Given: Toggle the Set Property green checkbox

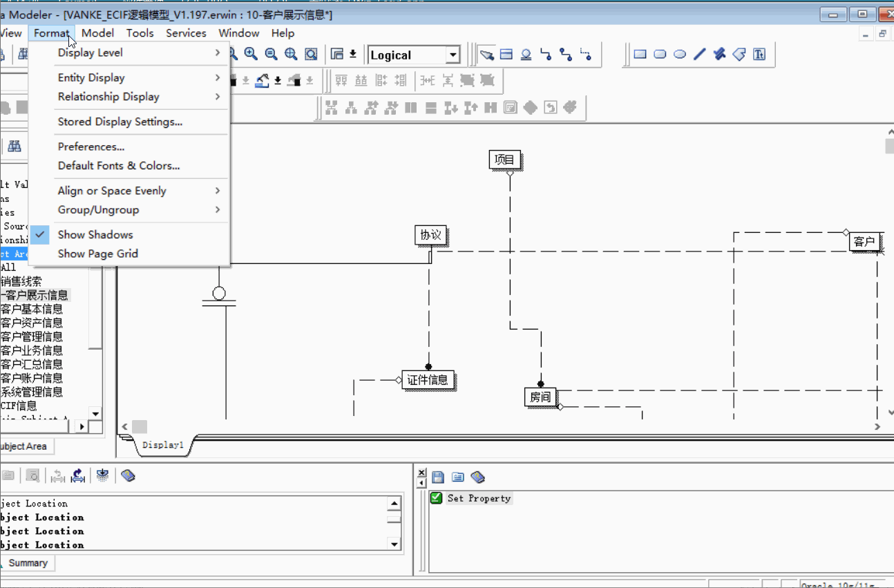Looking at the screenshot, I should pyautogui.click(x=436, y=498).
